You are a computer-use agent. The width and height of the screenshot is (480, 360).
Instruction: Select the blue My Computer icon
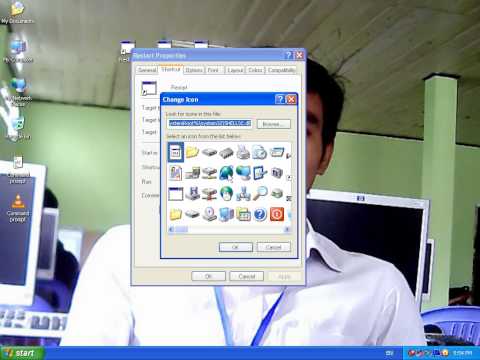[x=226, y=214]
